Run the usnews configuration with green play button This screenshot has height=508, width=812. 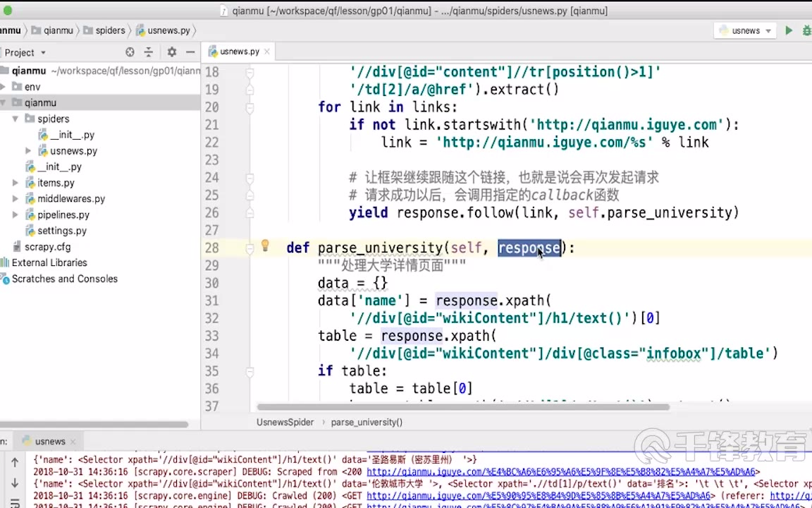point(789,30)
